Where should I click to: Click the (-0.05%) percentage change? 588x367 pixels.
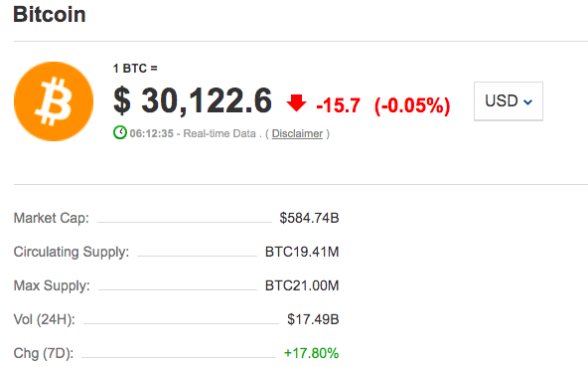pos(412,105)
